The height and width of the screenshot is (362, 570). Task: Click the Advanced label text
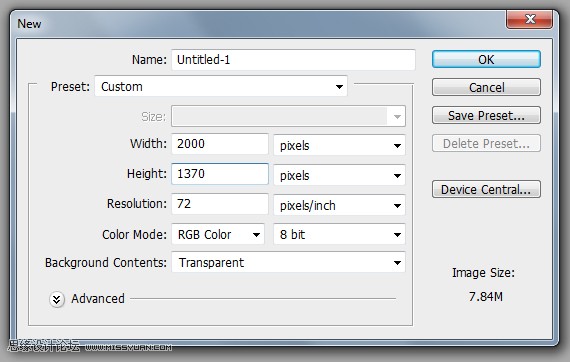98,299
